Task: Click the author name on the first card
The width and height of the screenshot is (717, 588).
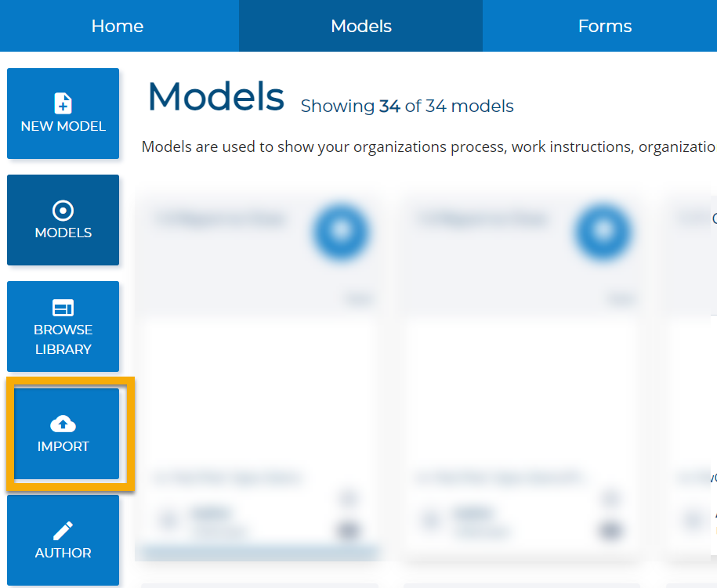Action: pos(212,514)
